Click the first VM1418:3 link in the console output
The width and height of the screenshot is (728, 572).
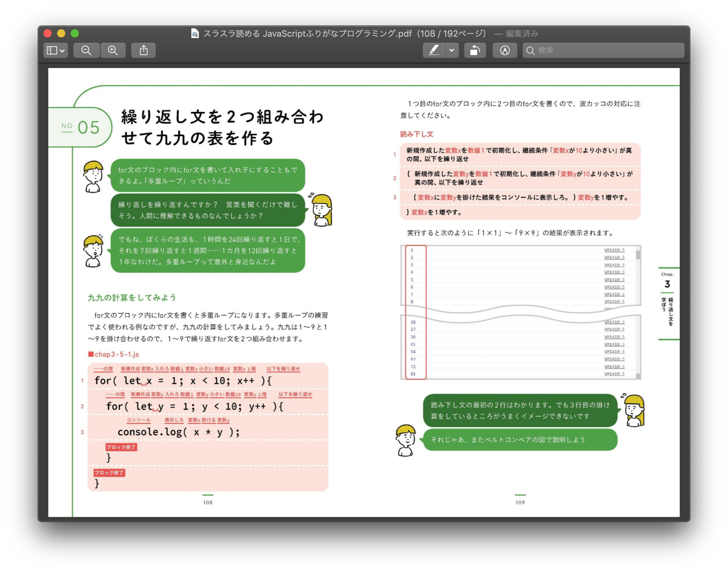click(614, 250)
